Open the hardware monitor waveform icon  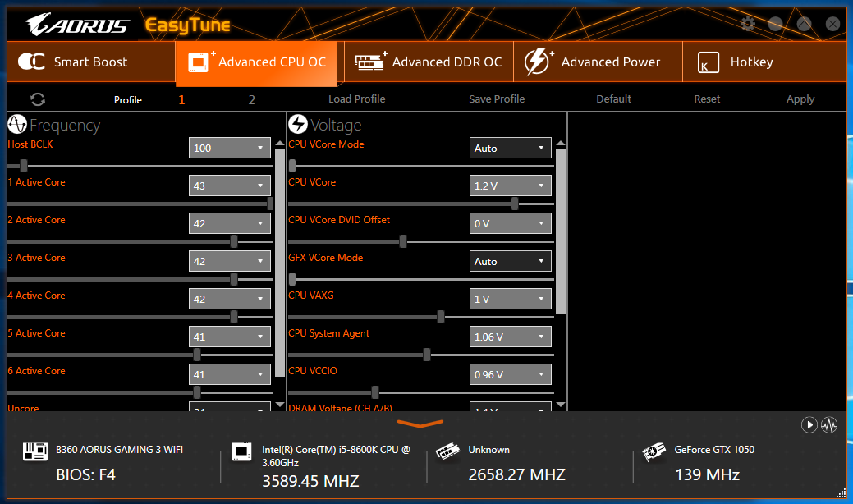(829, 424)
